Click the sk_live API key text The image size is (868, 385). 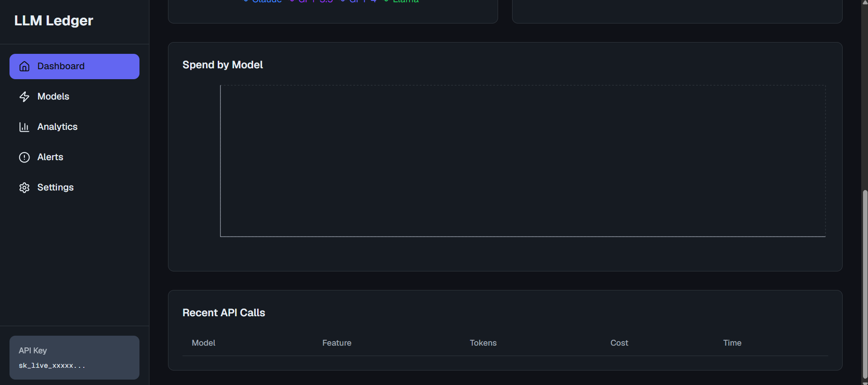(52, 366)
